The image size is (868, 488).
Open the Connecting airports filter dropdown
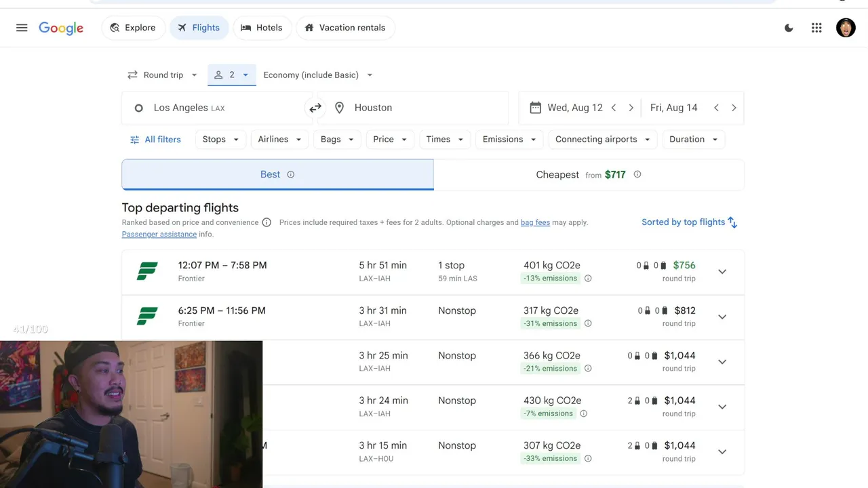[x=603, y=140]
